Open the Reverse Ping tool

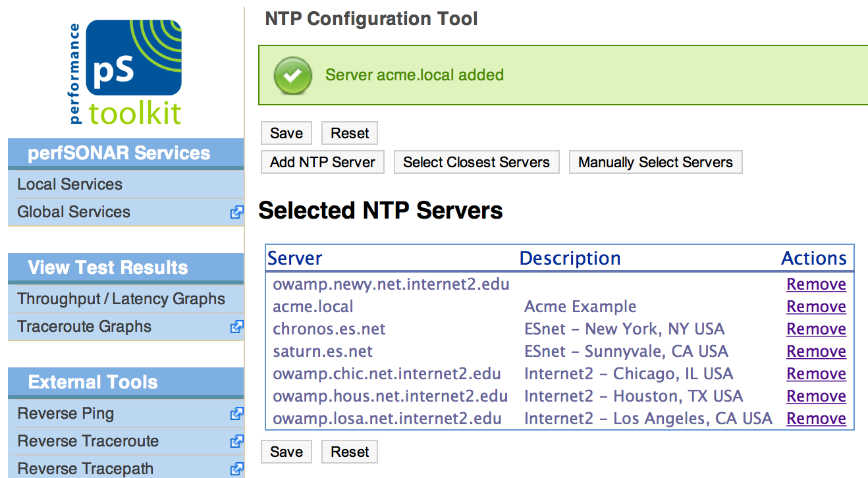(65, 413)
